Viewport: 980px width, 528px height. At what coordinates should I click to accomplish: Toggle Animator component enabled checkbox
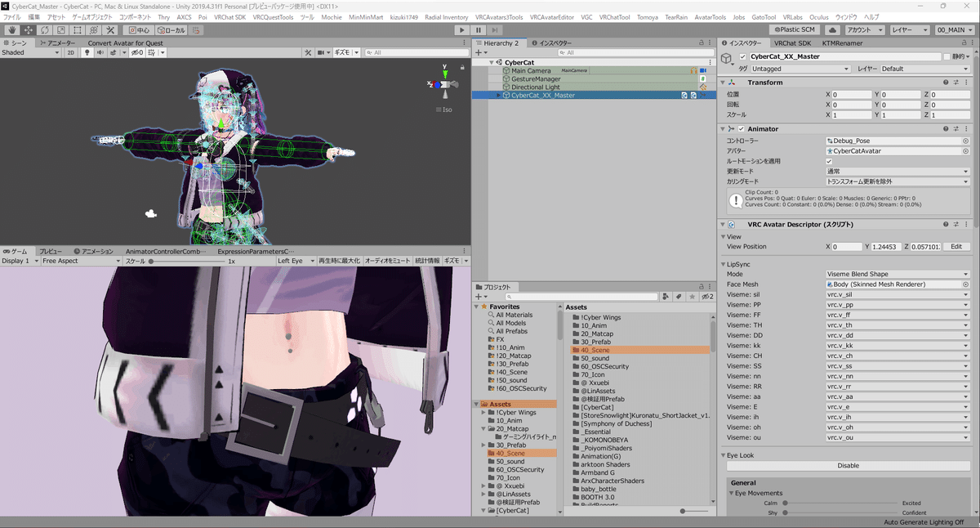coord(742,129)
